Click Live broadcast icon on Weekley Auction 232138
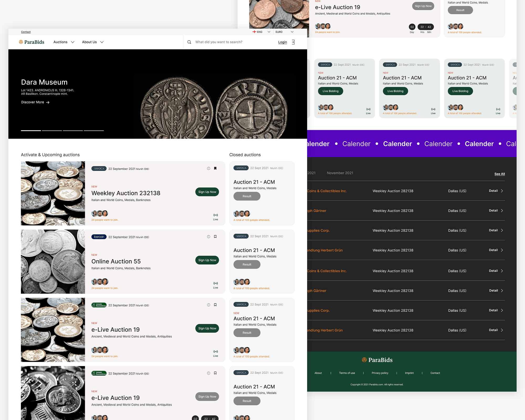The height and width of the screenshot is (420, 525). pyautogui.click(x=216, y=215)
